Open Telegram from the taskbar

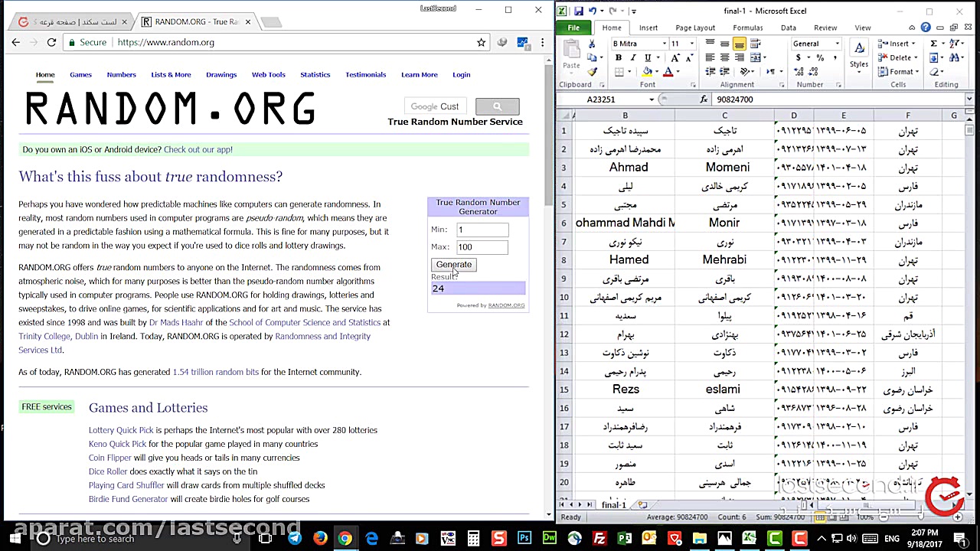coord(295,539)
